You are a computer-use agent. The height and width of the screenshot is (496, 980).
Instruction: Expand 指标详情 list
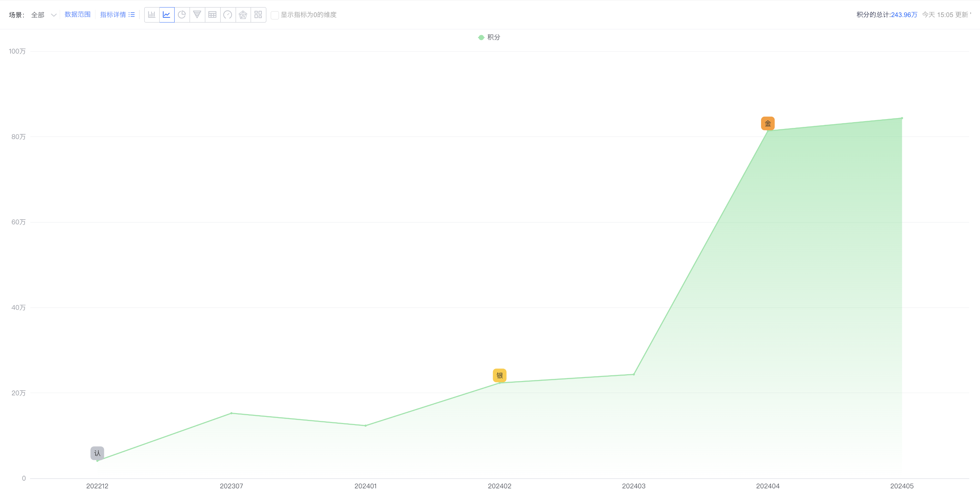pos(117,14)
